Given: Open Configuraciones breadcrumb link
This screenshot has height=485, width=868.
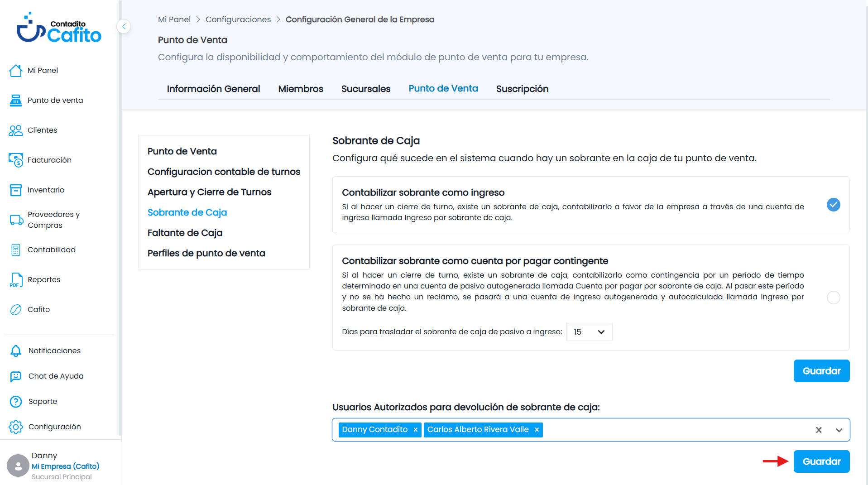Looking at the screenshot, I should click(238, 19).
